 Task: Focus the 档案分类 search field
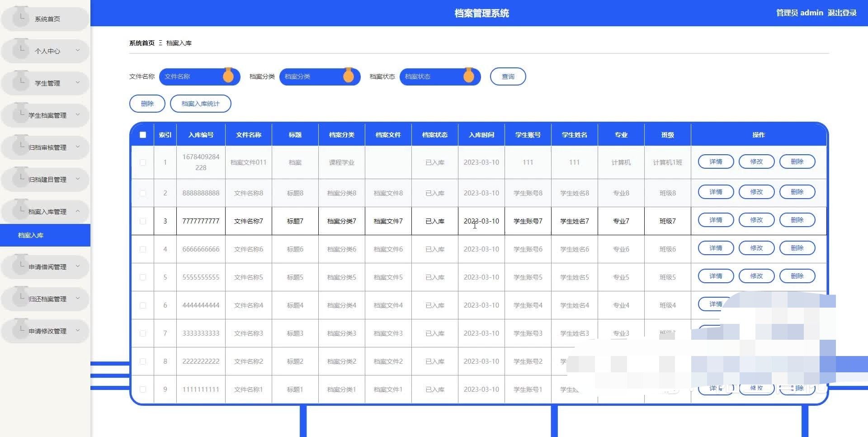point(320,76)
